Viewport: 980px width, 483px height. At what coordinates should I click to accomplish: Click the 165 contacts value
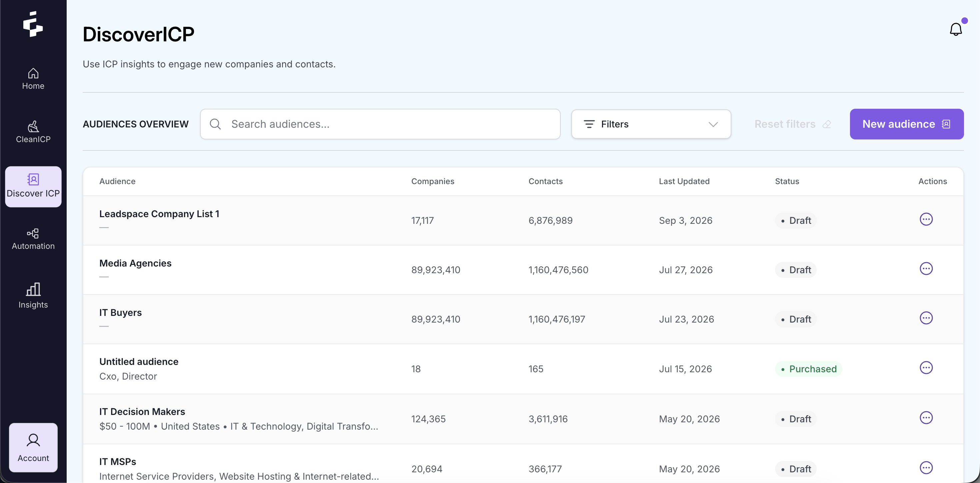point(536,369)
